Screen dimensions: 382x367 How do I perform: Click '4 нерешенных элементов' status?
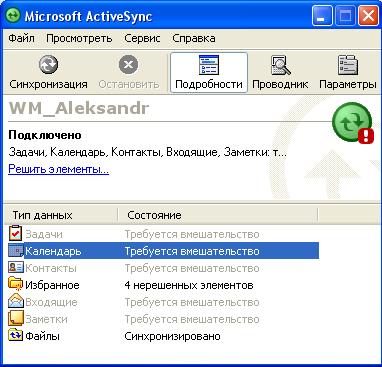[x=189, y=285]
